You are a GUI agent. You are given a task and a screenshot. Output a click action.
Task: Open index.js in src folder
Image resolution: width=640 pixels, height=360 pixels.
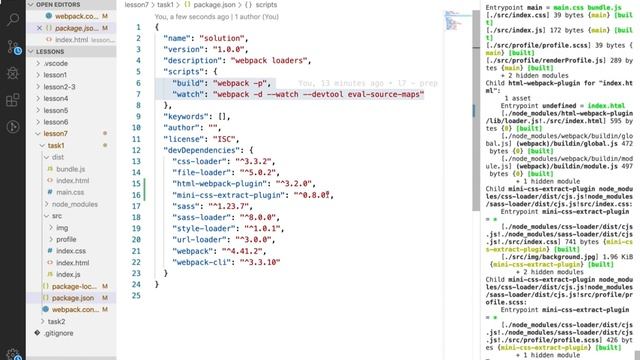(x=68, y=274)
